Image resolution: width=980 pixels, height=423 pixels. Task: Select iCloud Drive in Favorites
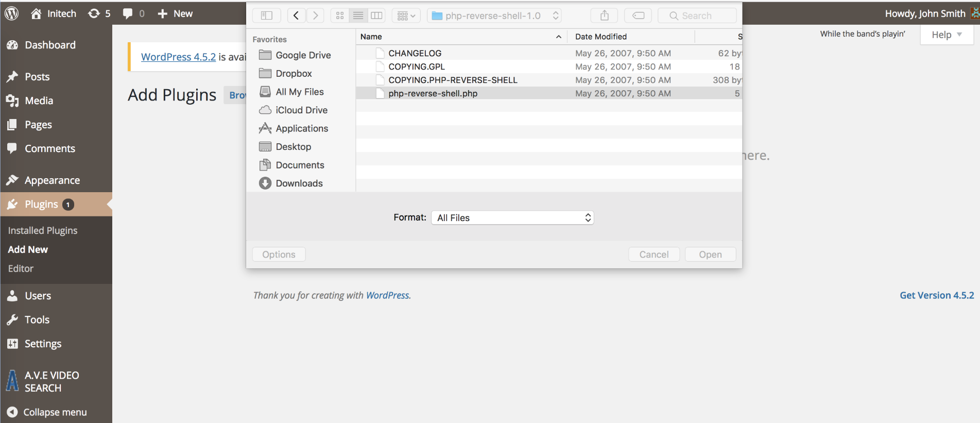(x=302, y=110)
